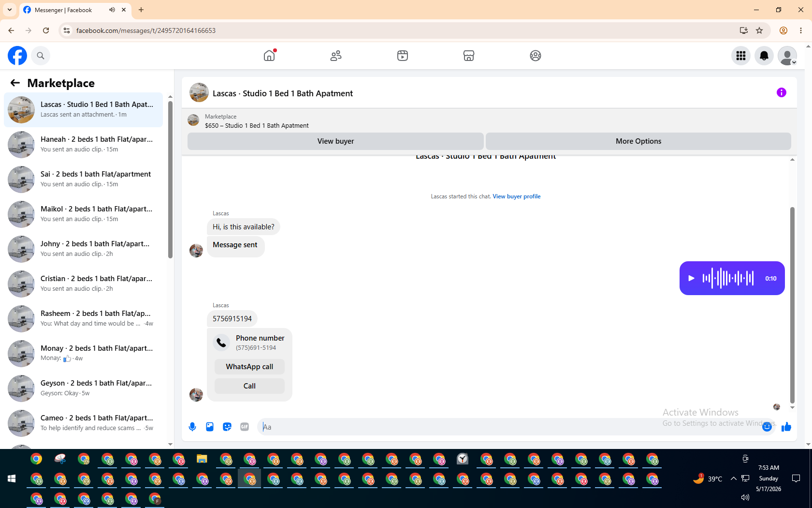
Task: Open the Friends icon in top navigation
Action: click(x=336, y=56)
